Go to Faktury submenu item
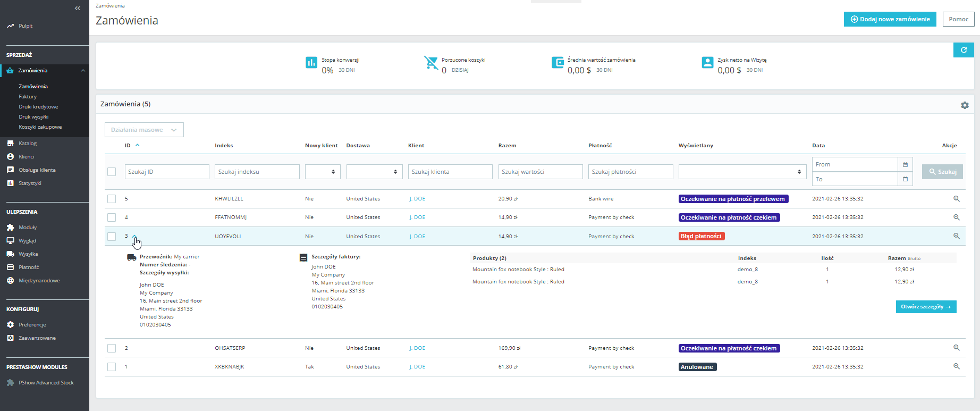 pyautogui.click(x=28, y=97)
